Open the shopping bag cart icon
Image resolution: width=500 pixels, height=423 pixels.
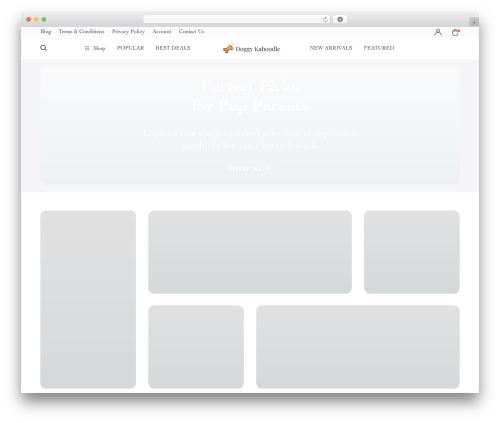455,32
